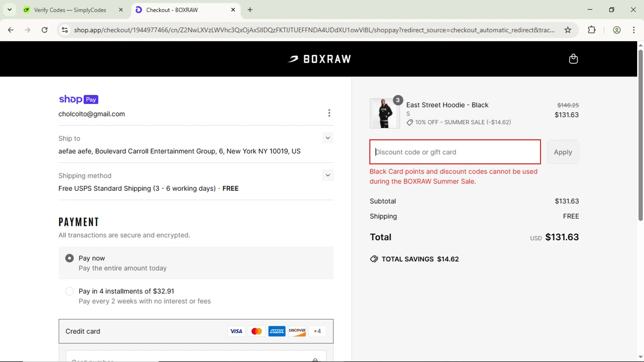The image size is (644, 362).
Task: Click the Total amount $131.63
Action: tap(562, 237)
